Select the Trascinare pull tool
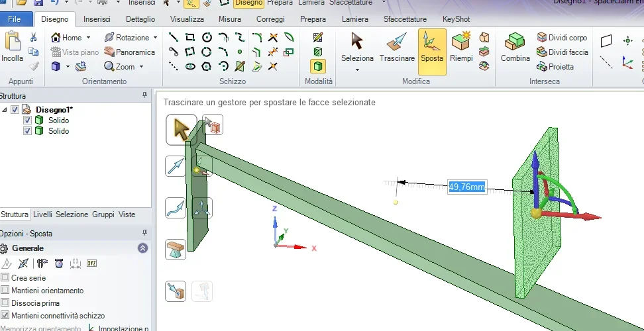 pyautogui.click(x=397, y=47)
